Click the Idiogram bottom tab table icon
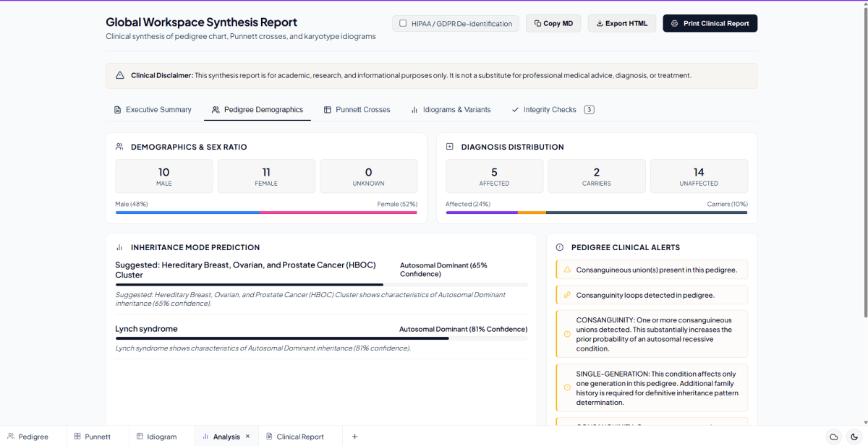Image resolution: width=868 pixels, height=446 pixels. pos(140,437)
